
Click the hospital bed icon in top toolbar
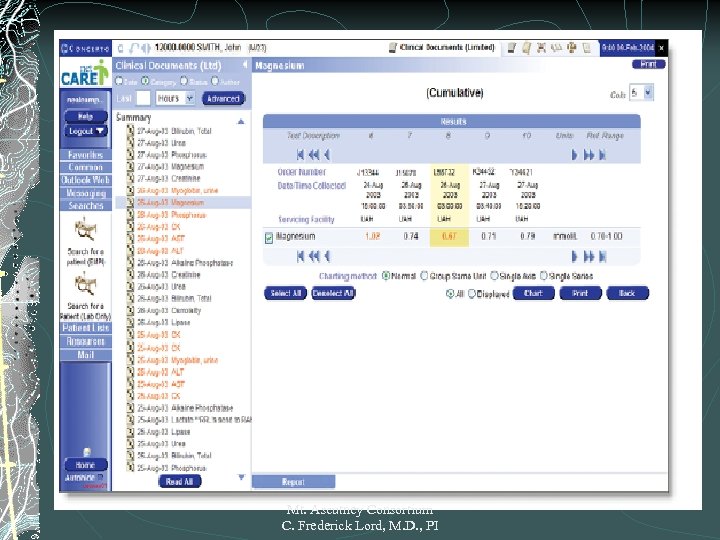pyautogui.click(x=542, y=48)
